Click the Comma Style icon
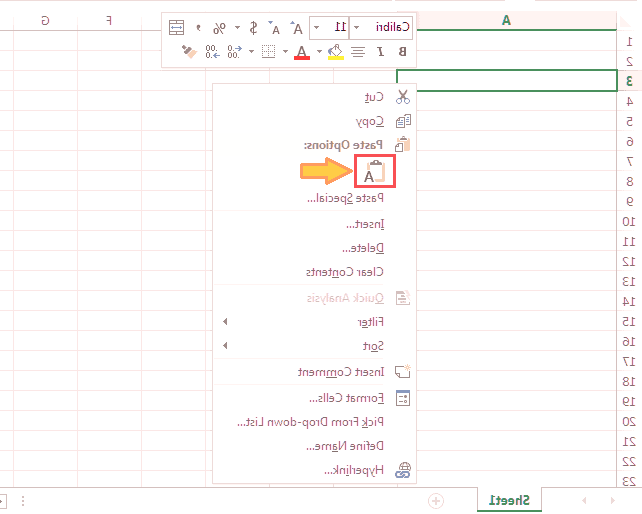Screen dimensions: 642x514 tap(198, 27)
